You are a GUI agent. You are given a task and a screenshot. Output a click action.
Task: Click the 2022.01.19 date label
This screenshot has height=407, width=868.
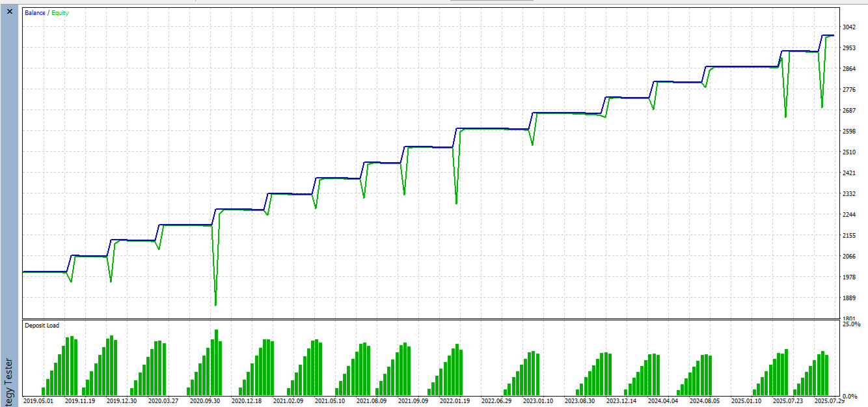click(x=455, y=401)
